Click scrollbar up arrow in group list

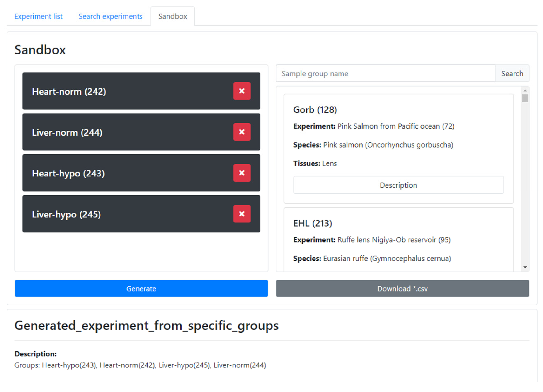(x=525, y=91)
